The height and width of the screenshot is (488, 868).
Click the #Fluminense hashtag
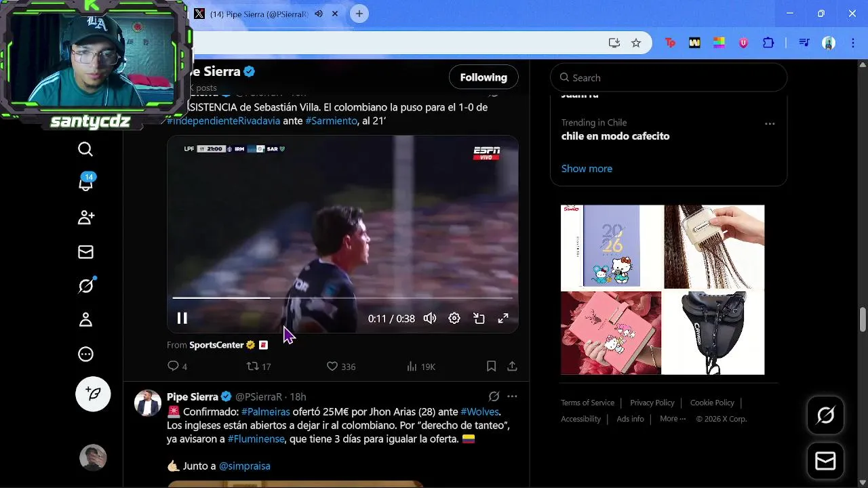coord(255,439)
